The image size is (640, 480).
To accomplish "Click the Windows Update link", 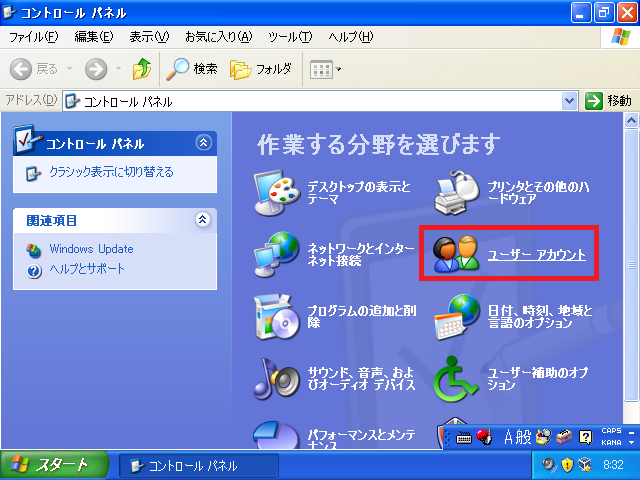I will tap(91, 249).
